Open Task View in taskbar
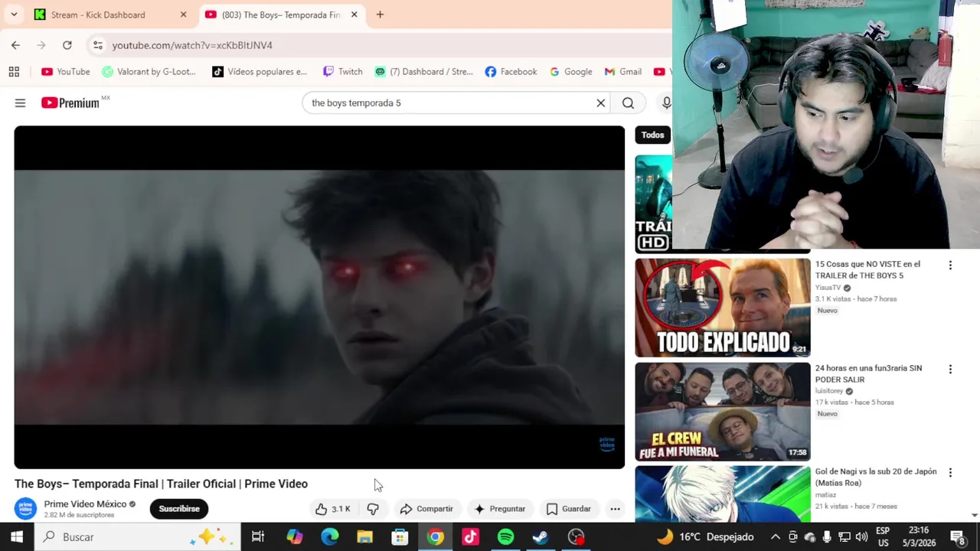The height and width of the screenshot is (551, 980). (x=258, y=537)
